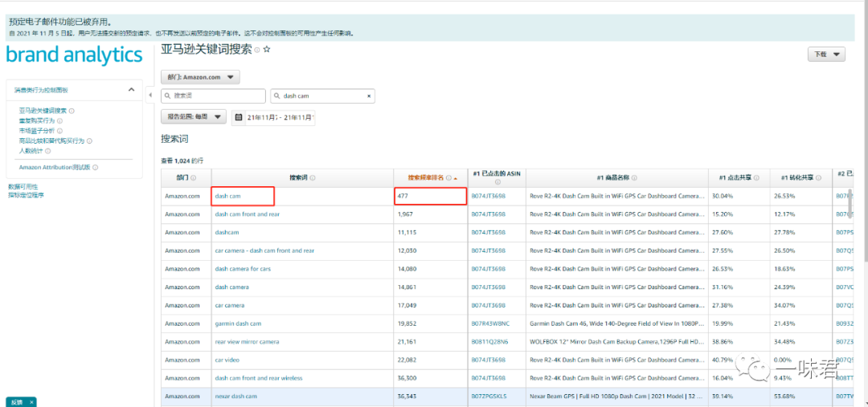Viewport: 868px width, 407px height.
Task: Select the WOLFBOX 12" Mirror Dash Cam name
Action: pyautogui.click(x=617, y=342)
